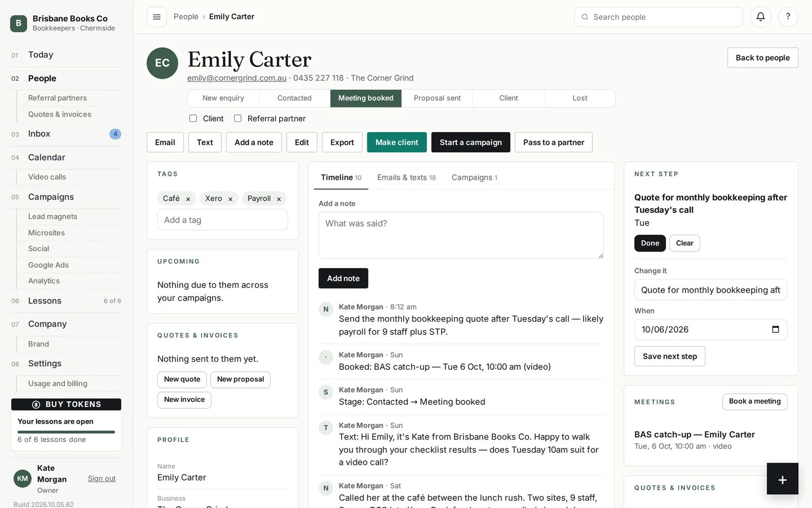Click People in the breadcrumb
This screenshot has height=508, width=812.
click(x=186, y=17)
